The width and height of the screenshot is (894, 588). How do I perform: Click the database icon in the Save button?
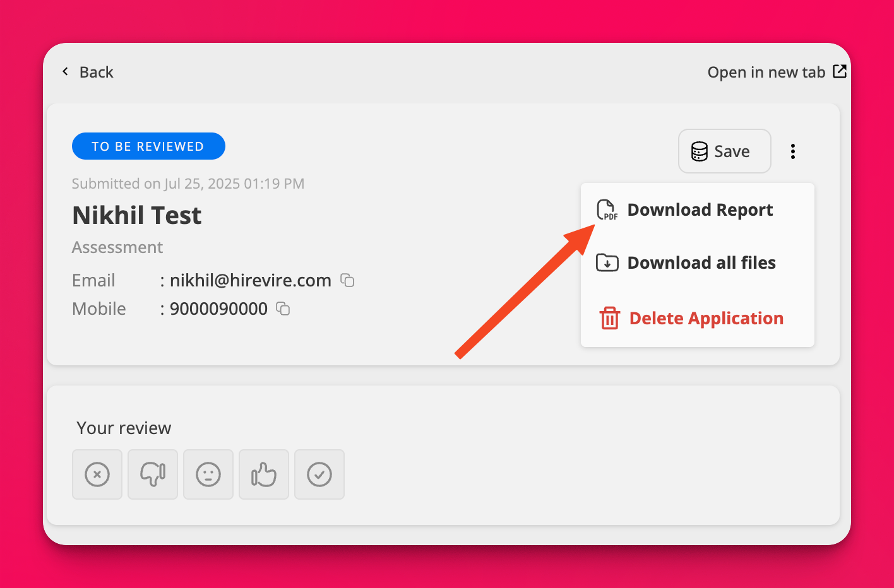point(700,151)
